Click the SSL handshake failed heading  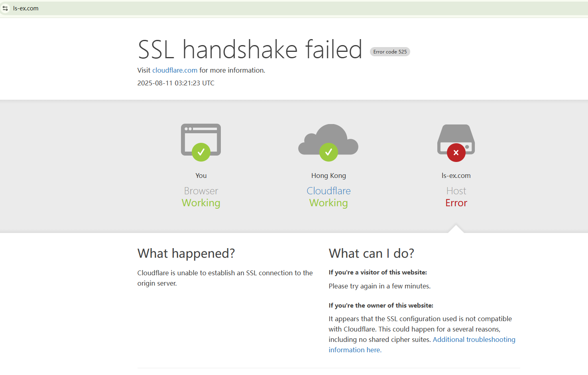tap(250, 49)
